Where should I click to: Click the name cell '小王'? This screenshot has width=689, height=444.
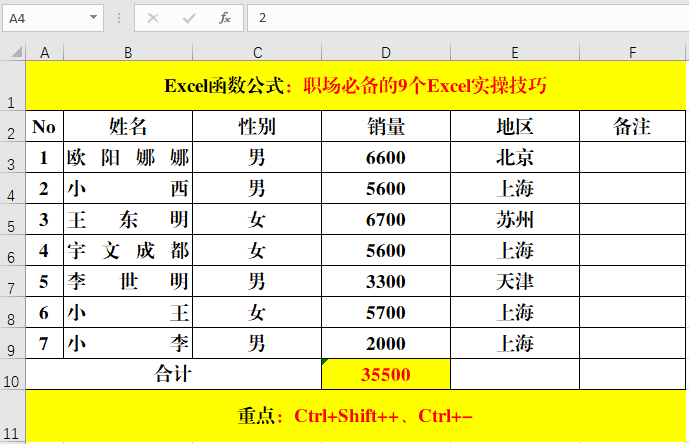point(128,312)
